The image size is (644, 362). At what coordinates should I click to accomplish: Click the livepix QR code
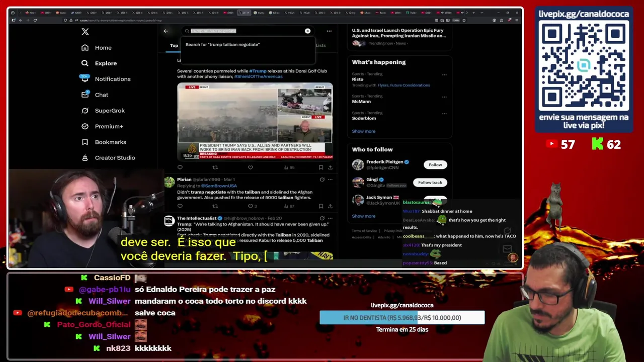[x=584, y=66]
